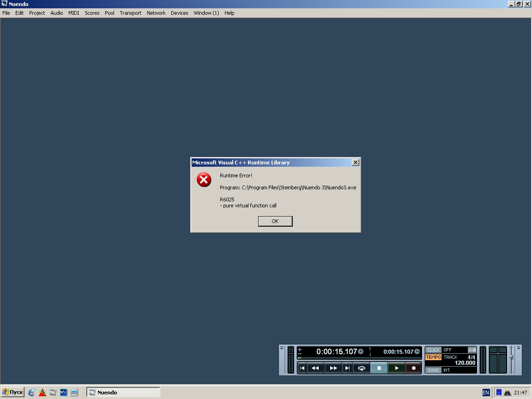Open the Network menu
Viewport: 532px width, 399px height.
pyautogui.click(x=156, y=13)
